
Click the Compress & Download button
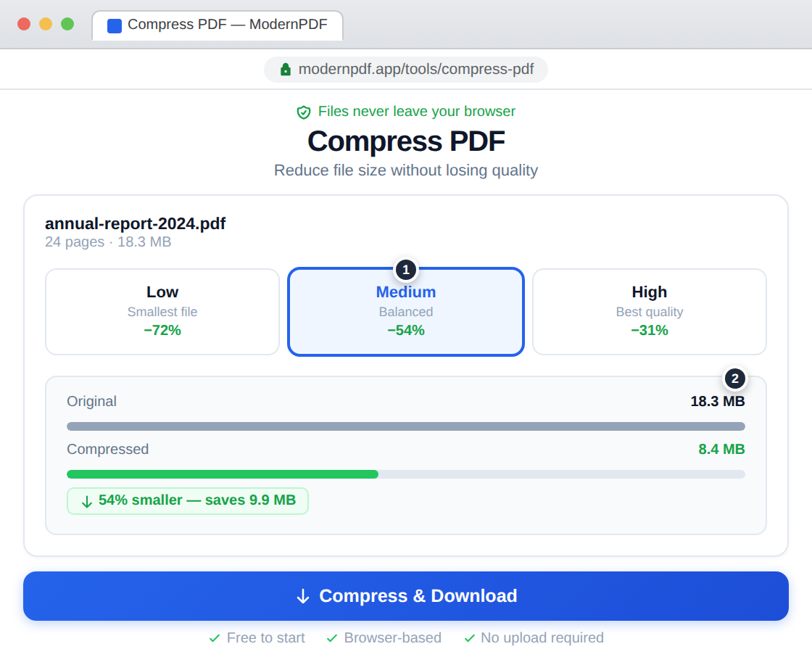point(406,596)
